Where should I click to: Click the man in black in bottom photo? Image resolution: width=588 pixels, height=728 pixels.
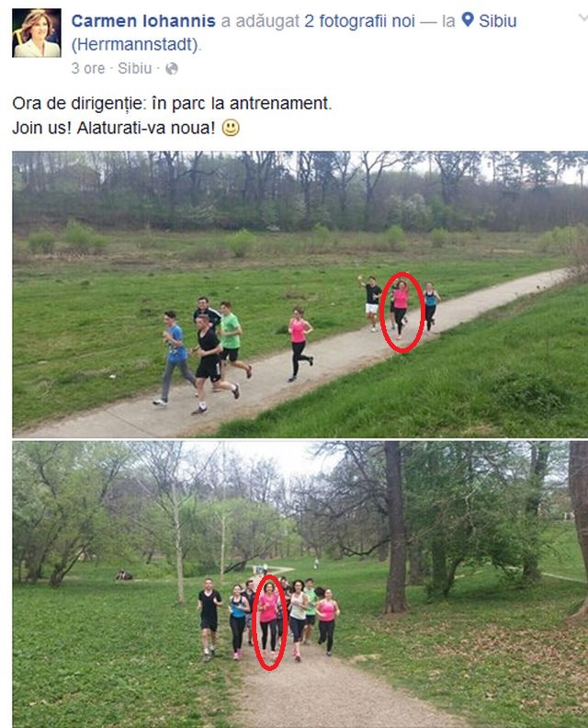tap(209, 619)
